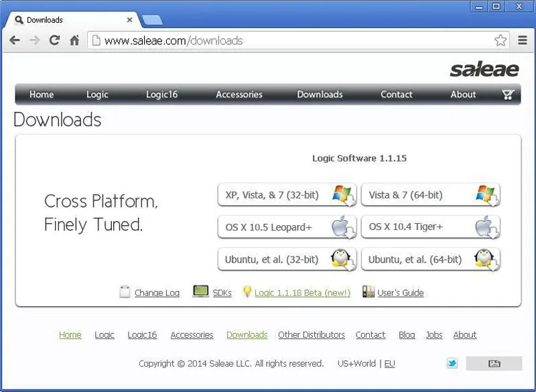Open the browser home page icon
Image resolution: width=536 pixels, height=392 pixels.
pyautogui.click(x=74, y=40)
